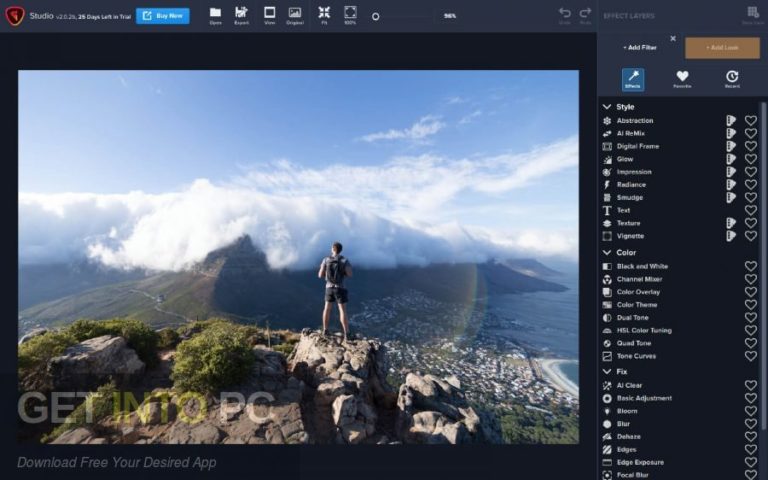This screenshot has width=768, height=480.
Task: Select the Channel Mixer icon
Action: pos(607,279)
